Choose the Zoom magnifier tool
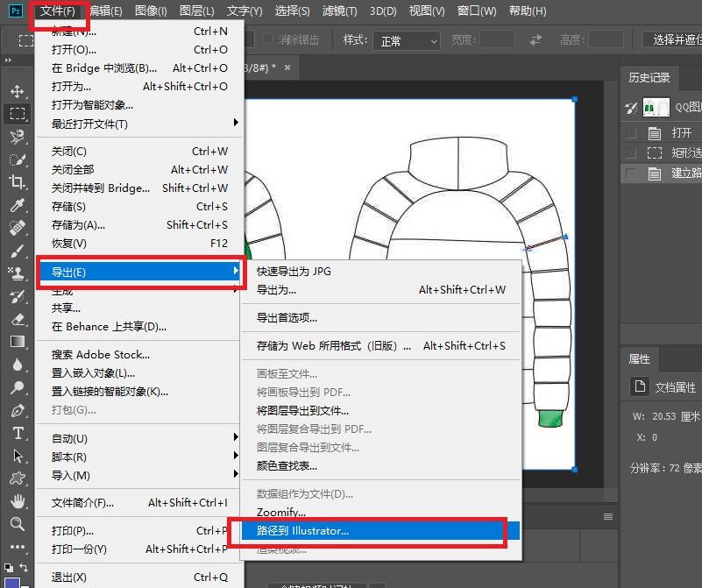The image size is (702, 588). click(x=17, y=524)
